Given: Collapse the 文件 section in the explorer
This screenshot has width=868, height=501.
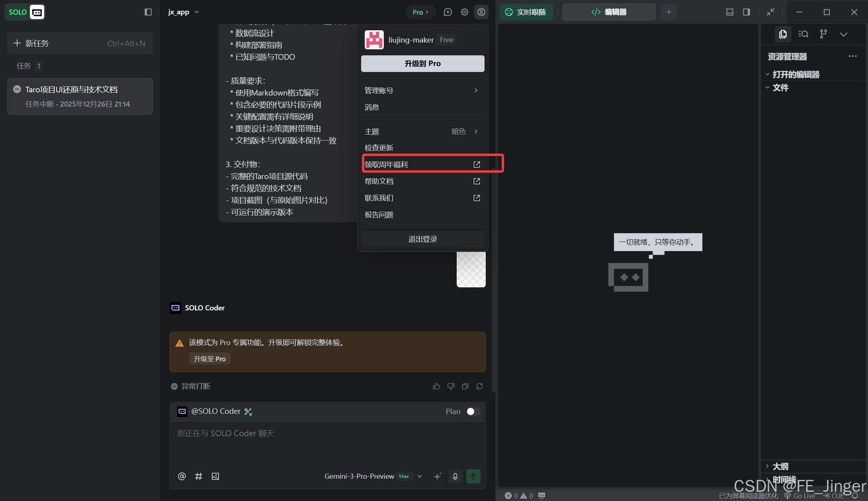Looking at the screenshot, I should point(768,88).
